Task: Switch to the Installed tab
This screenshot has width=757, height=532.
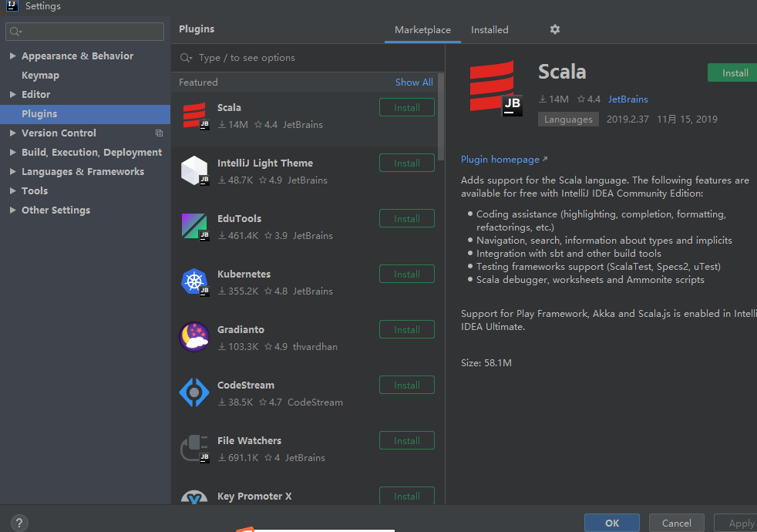Action: click(x=490, y=30)
